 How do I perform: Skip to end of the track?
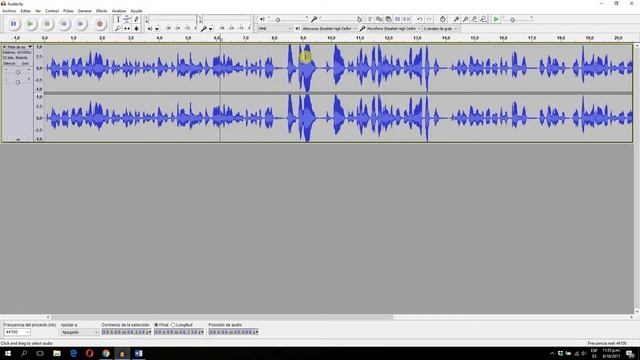pos(80,24)
